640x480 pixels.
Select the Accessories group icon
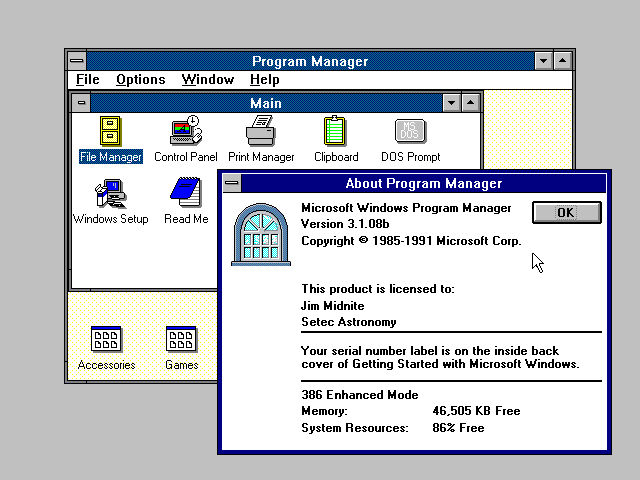(x=106, y=339)
